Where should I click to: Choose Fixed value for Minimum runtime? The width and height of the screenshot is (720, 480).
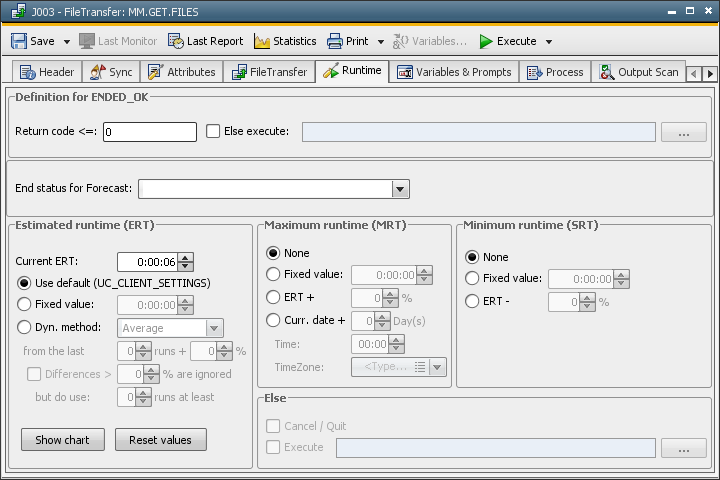pos(473,279)
